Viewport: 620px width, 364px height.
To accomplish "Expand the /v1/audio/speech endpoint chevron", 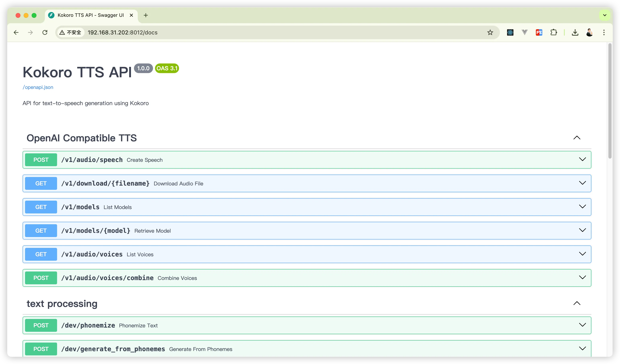I will click(x=582, y=159).
